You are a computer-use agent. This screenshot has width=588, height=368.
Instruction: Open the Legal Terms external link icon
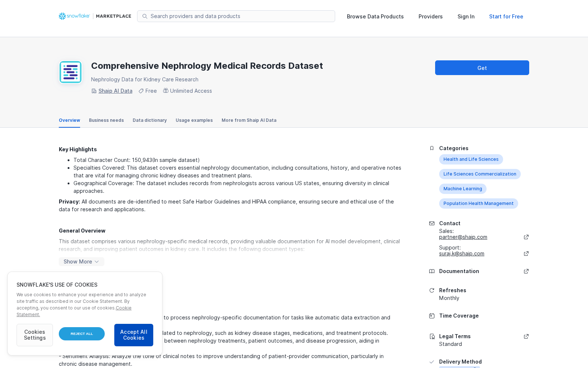click(526, 336)
